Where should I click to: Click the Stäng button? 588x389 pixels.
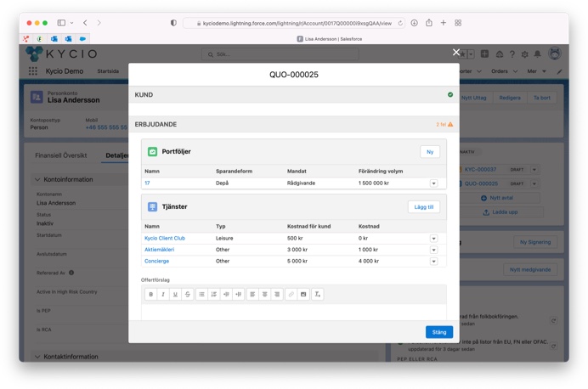[439, 332]
